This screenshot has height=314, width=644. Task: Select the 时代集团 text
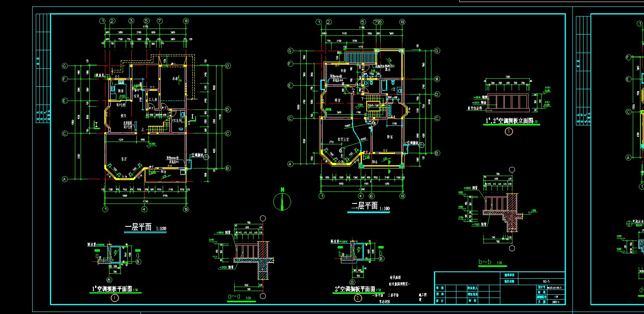click(x=395, y=277)
